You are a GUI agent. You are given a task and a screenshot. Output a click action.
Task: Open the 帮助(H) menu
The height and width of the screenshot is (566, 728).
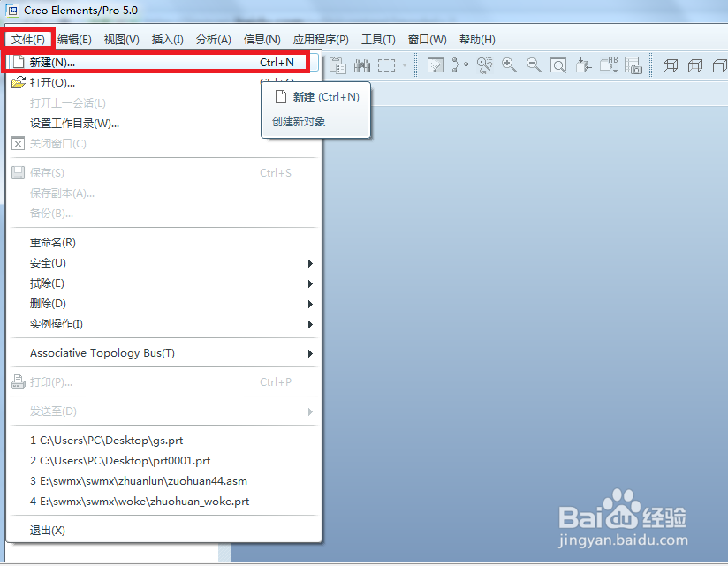coord(477,40)
